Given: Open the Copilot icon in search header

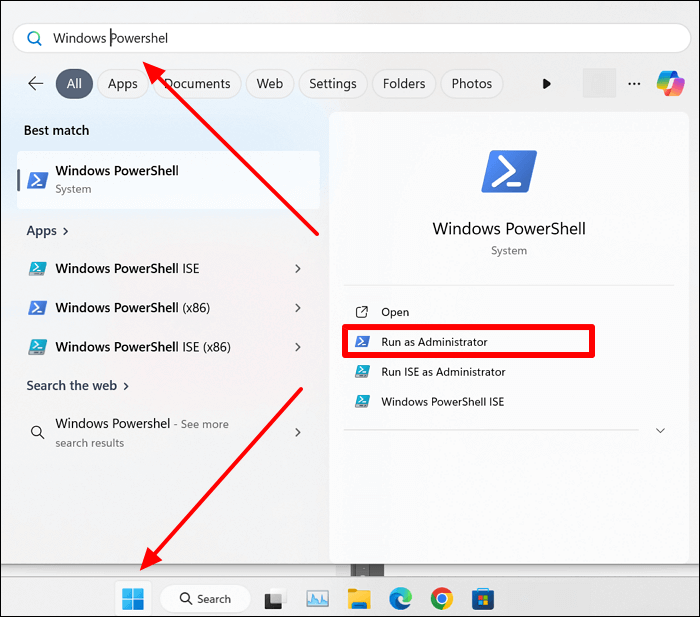Looking at the screenshot, I should pyautogui.click(x=670, y=83).
